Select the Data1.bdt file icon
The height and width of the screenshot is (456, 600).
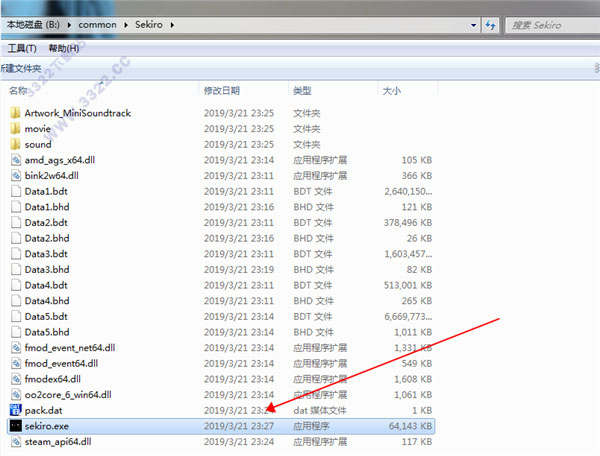coord(15,191)
